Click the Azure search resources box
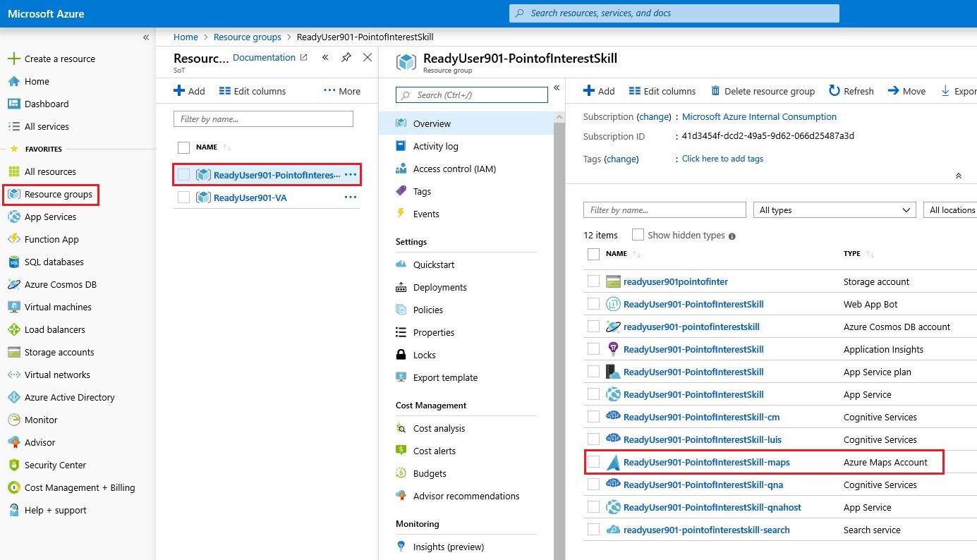Viewport: 977px width, 560px height. point(674,13)
